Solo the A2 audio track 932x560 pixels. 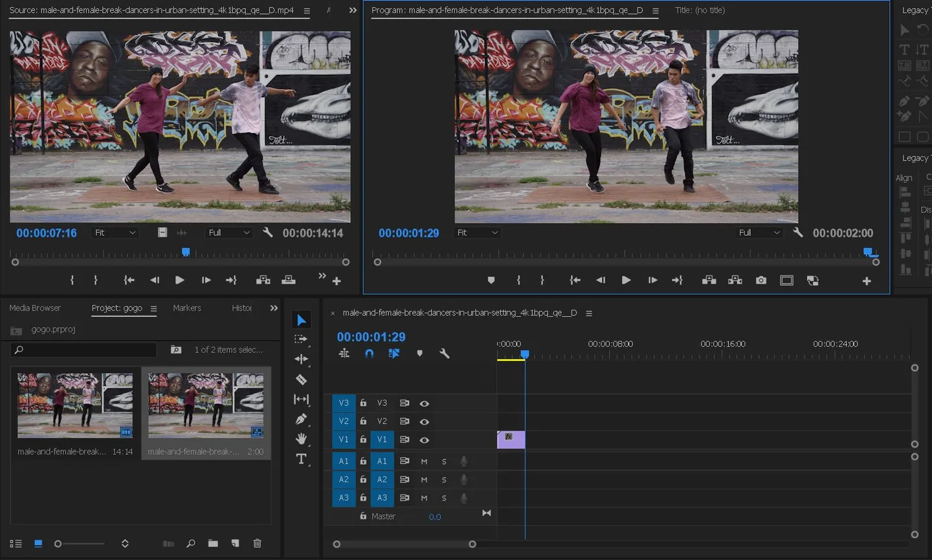444,480
